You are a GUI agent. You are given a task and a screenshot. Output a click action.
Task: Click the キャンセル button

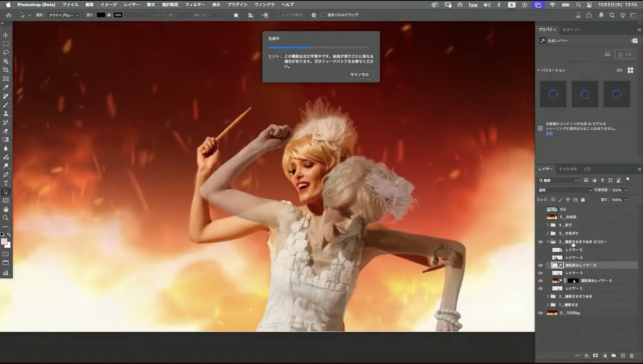pyautogui.click(x=359, y=74)
